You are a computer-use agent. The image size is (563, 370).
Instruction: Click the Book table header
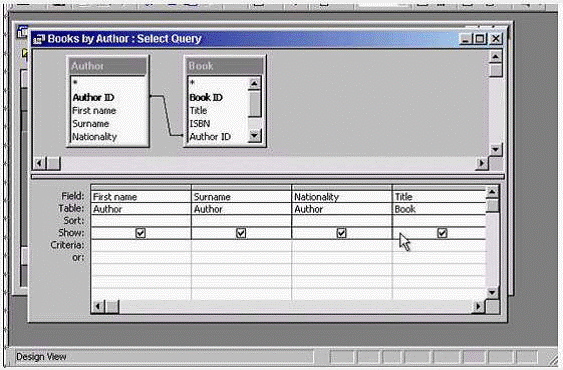(225, 66)
